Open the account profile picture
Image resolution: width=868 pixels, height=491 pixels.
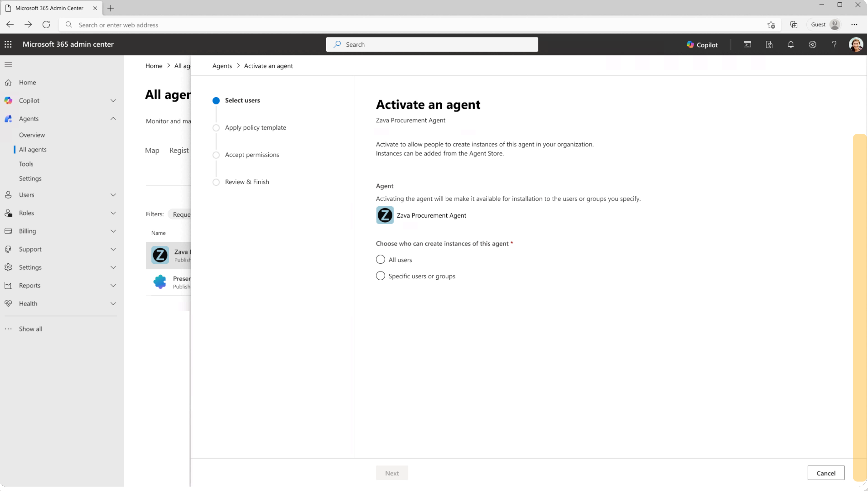tap(855, 44)
